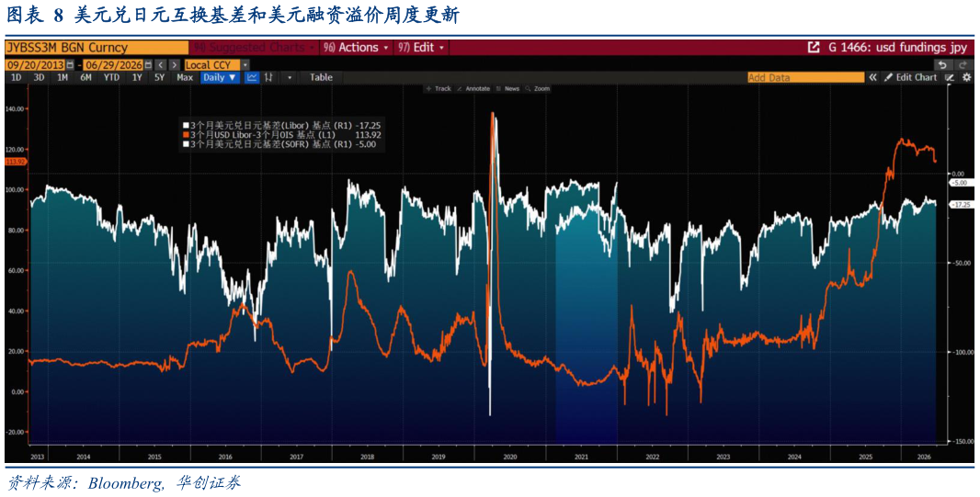Viewport: 980px width, 497px height.
Task: Open the 94) Suggested Charts dropdown
Action: click(x=253, y=48)
